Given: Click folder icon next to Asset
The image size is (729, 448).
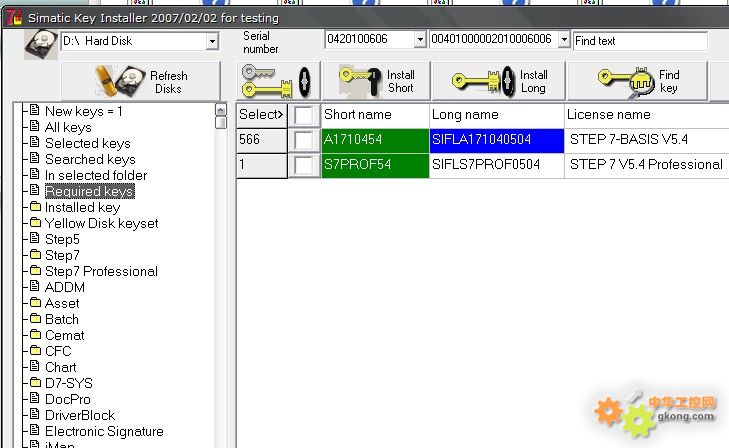Looking at the screenshot, I should (35, 302).
